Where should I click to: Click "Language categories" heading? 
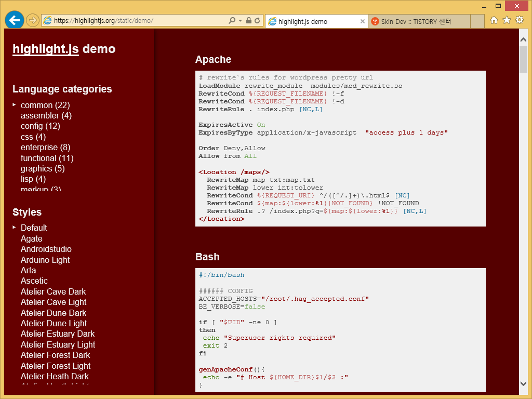(62, 89)
